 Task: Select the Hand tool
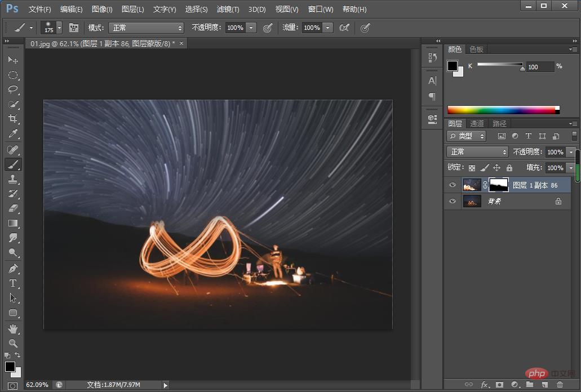(13, 329)
